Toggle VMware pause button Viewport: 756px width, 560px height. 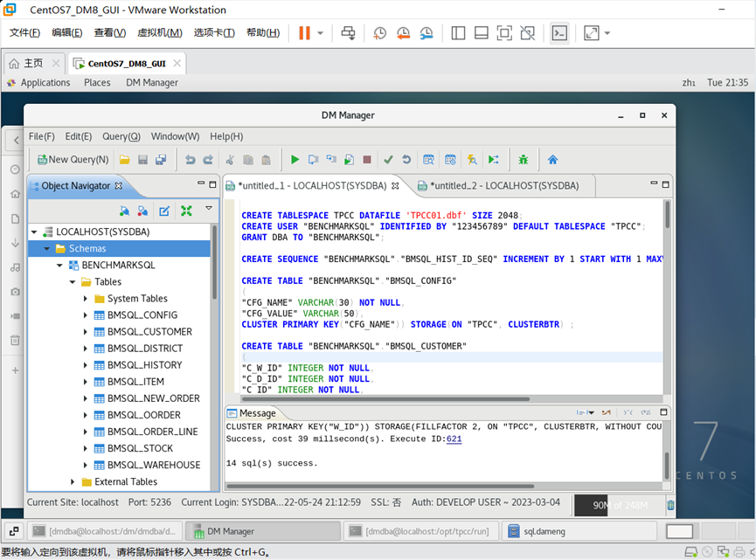[304, 33]
